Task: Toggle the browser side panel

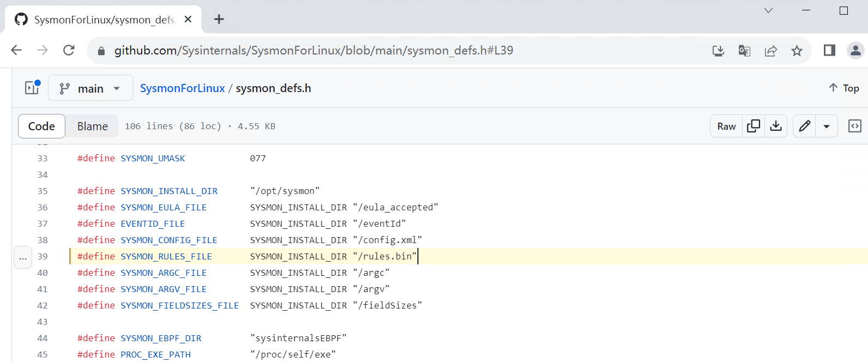Action: pyautogui.click(x=829, y=50)
